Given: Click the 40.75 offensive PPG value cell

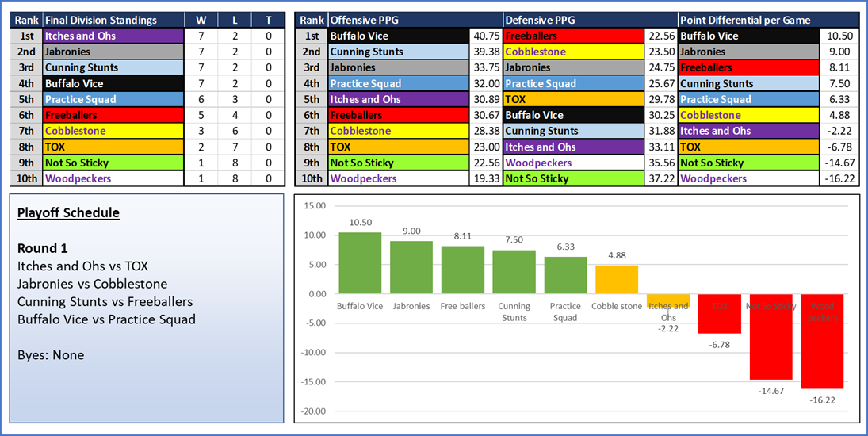Looking at the screenshot, I should 485,36.
